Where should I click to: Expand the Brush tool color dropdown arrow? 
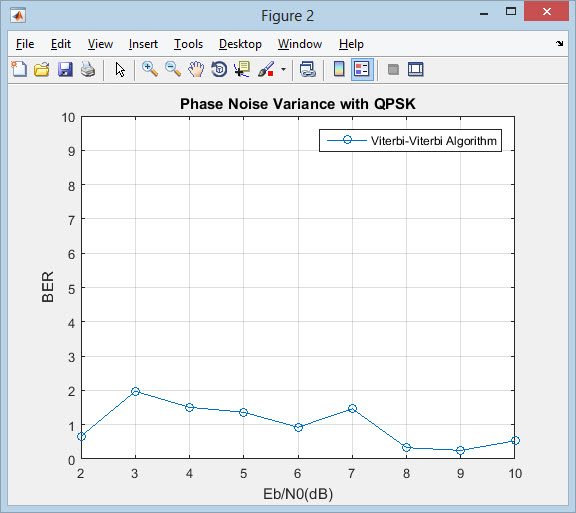point(283,69)
